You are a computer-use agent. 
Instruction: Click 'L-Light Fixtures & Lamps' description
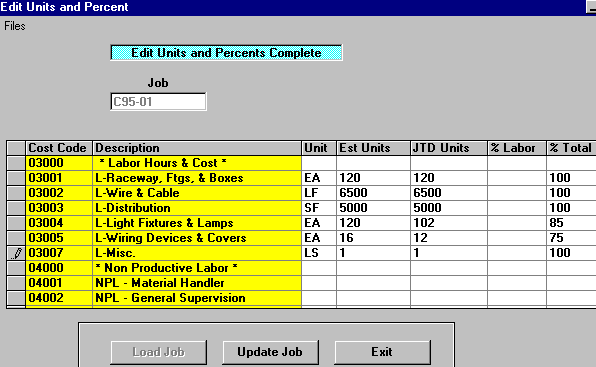197,223
